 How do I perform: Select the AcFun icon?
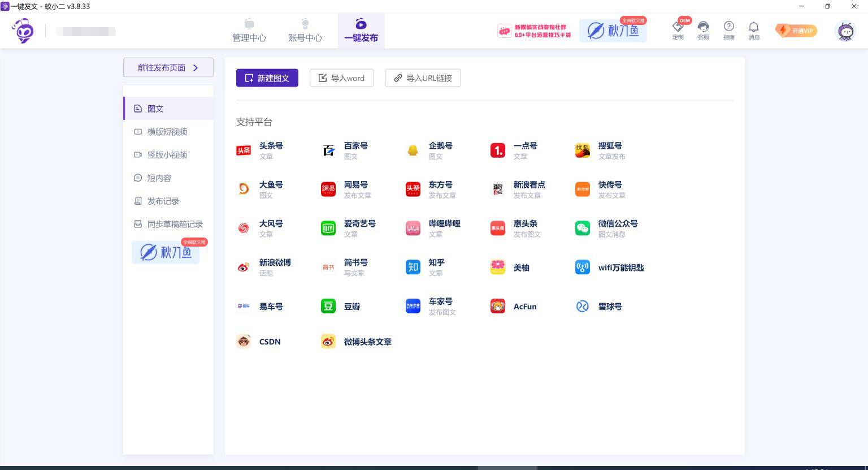click(498, 307)
